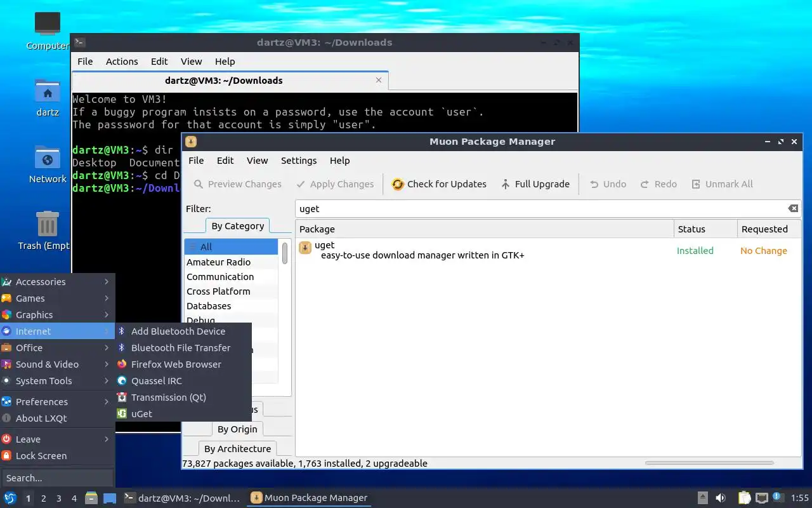Screen dimensions: 812x508
Task: Launch Transmission (Qt) from the submenu
Action: [183, 398]
